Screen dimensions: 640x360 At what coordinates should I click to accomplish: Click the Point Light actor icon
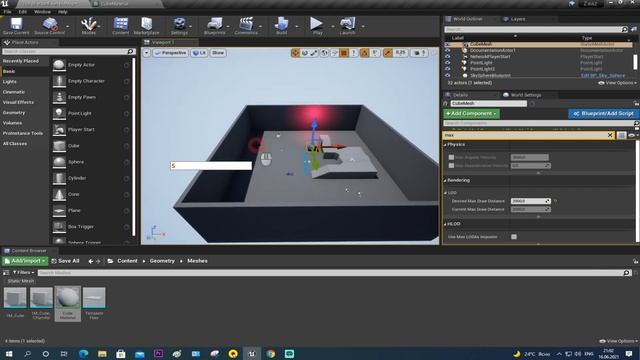click(59, 113)
